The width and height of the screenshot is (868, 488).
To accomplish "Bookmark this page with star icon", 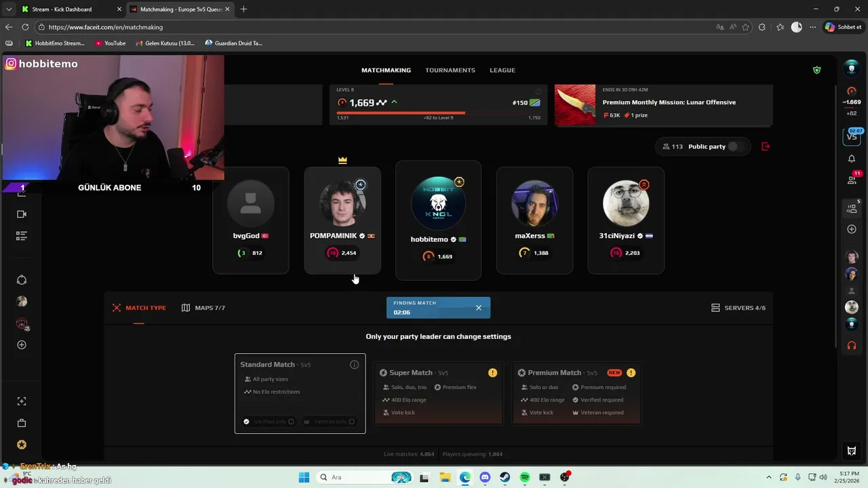I will click(x=746, y=27).
